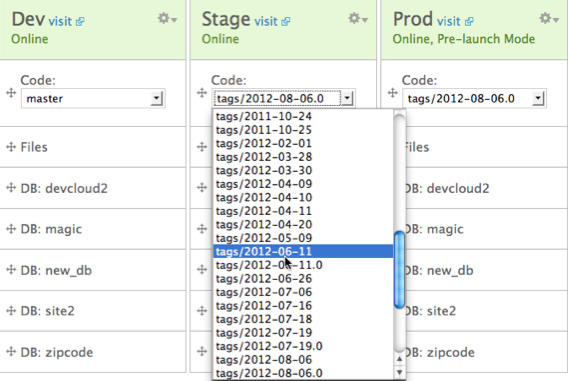Viewport: 568px width, 381px height.
Task: Click Stage drag handle in magic row
Action: click(202, 229)
